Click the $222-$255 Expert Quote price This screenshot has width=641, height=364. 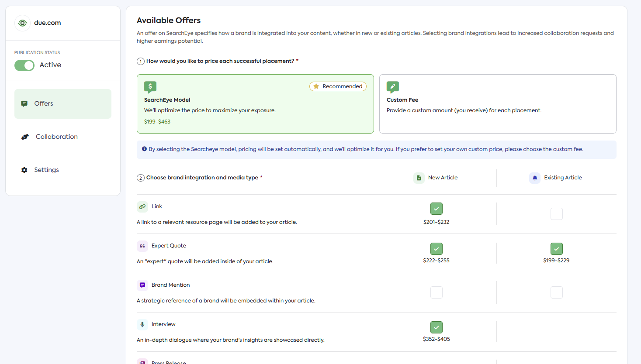[x=436, y=261]
